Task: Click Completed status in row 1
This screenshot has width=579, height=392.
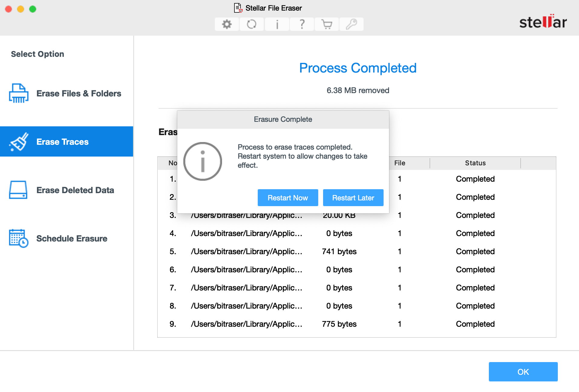Action: (475, 179)
